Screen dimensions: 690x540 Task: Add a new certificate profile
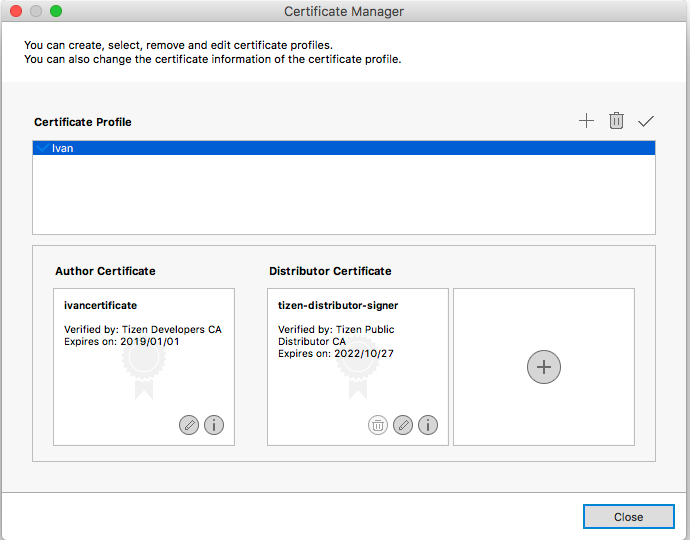[x=586, y=121]
